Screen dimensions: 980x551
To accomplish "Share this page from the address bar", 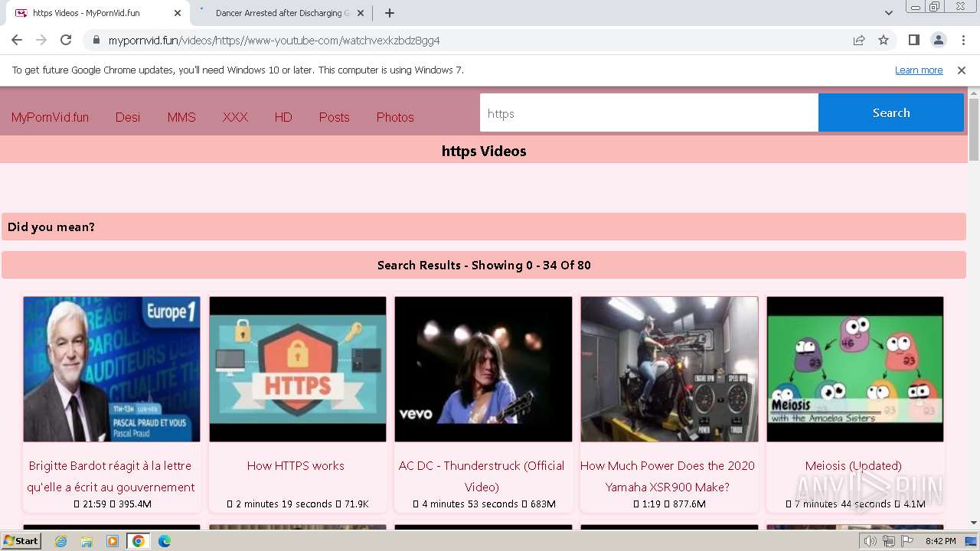I will [x=859, y=40].
